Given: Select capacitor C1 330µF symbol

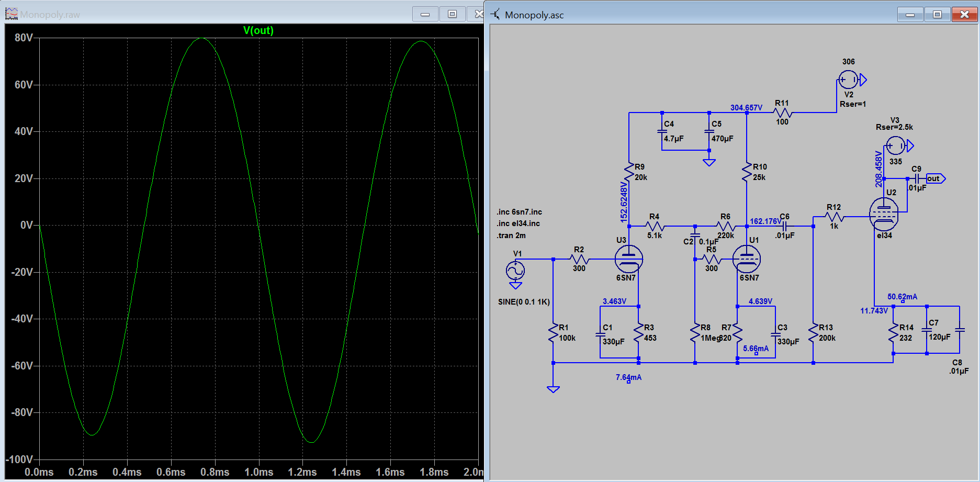Looking at the screenshot, I should pyautogui.click(x=600, y=334).
